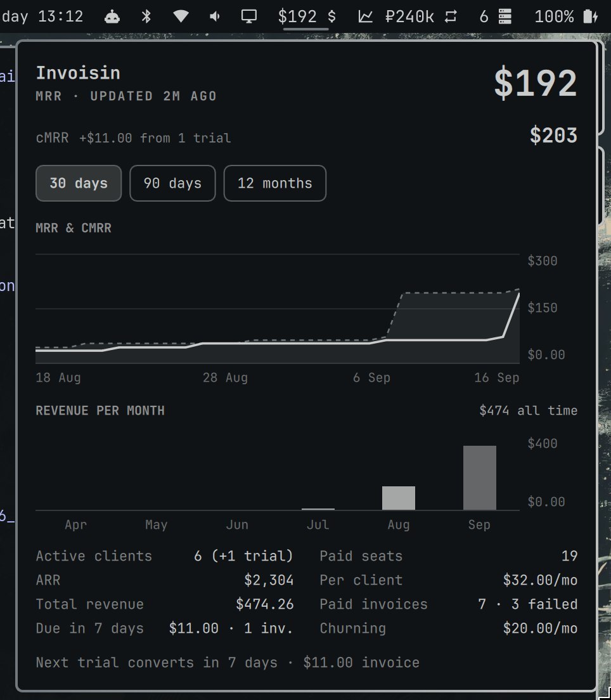Click the Sep bar in Revenue per Month

479,477
